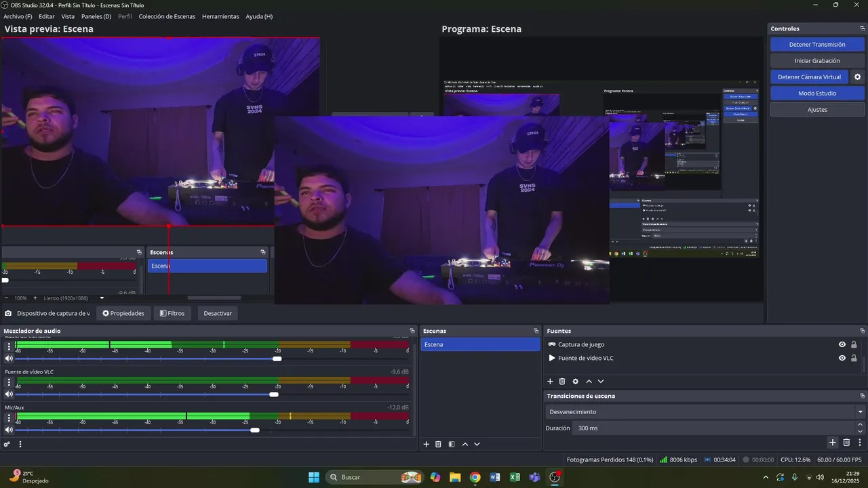Open desktop audio channel options dots
The image size is (868, 488).
point(9,346)
